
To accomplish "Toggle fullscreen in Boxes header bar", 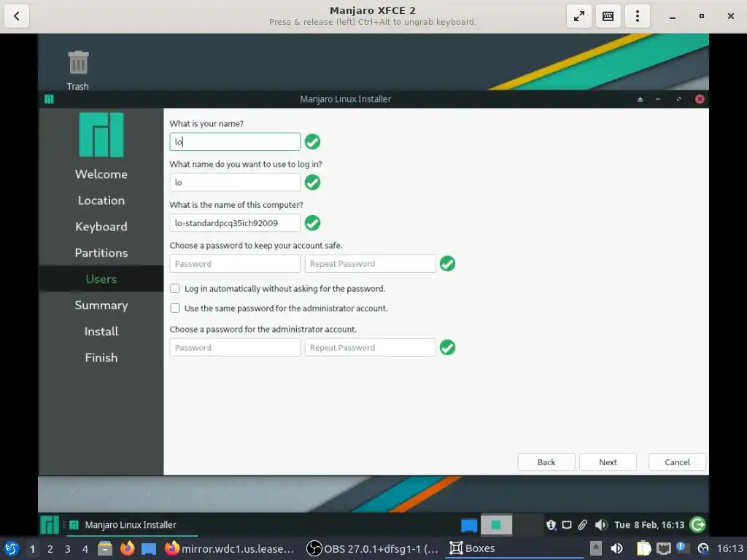I will (578, 16).
